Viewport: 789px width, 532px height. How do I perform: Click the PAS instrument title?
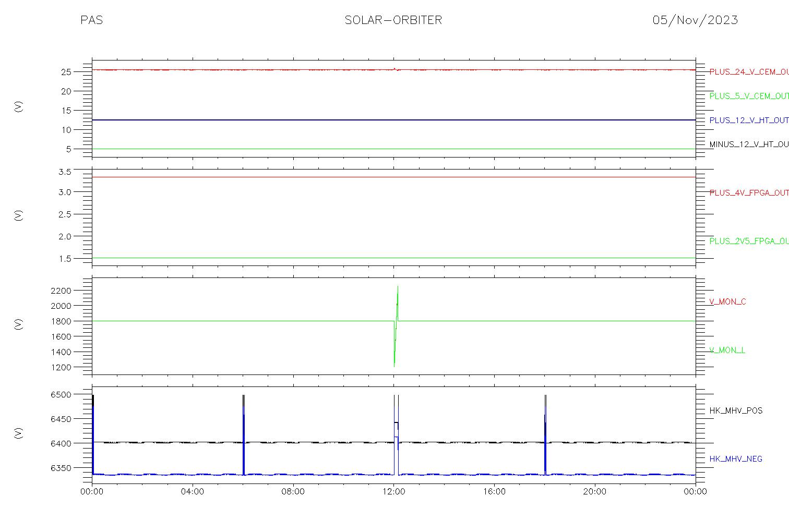pos(91,20)
